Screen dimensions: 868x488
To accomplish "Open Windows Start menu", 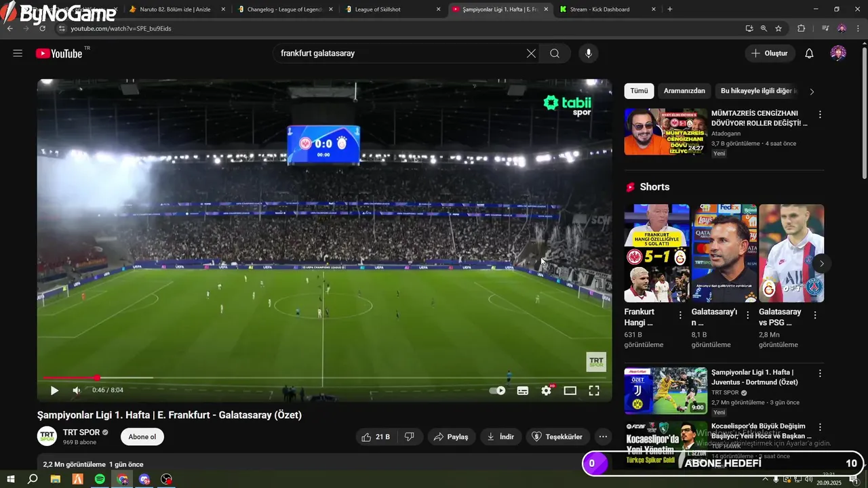I will click(x=10, y=479).
